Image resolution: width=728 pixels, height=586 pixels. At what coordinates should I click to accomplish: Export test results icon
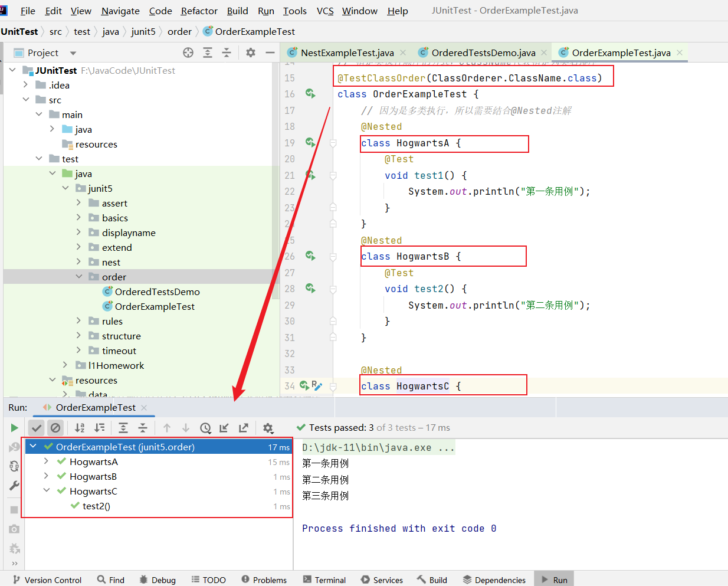244,428
